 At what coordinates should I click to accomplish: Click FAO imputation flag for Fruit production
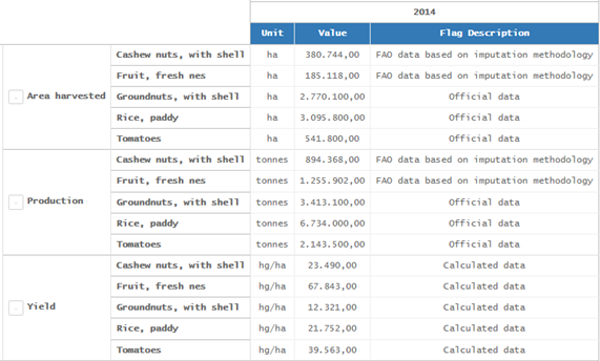[484, 181]
